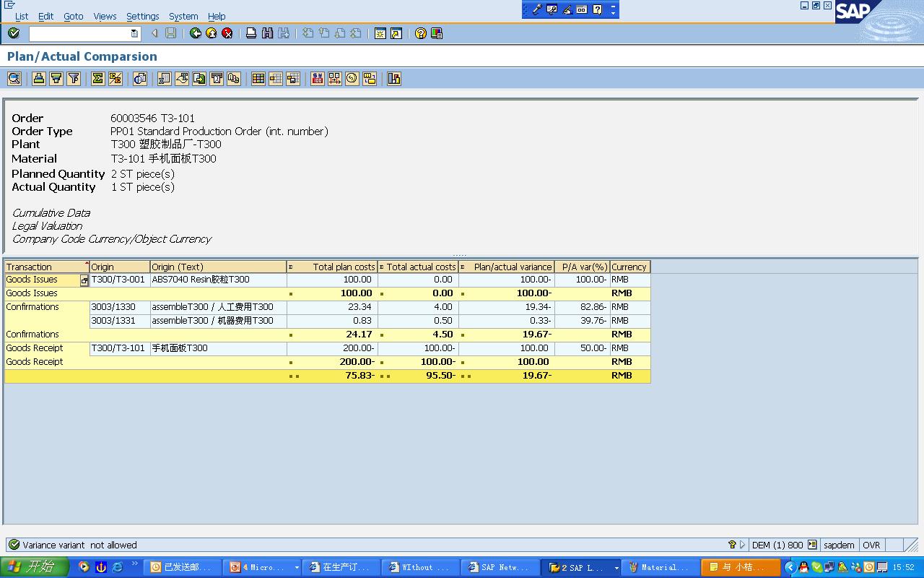Open the command field history dropdown
This screenshot has height=578, width=924.
[x=134, y=33]
